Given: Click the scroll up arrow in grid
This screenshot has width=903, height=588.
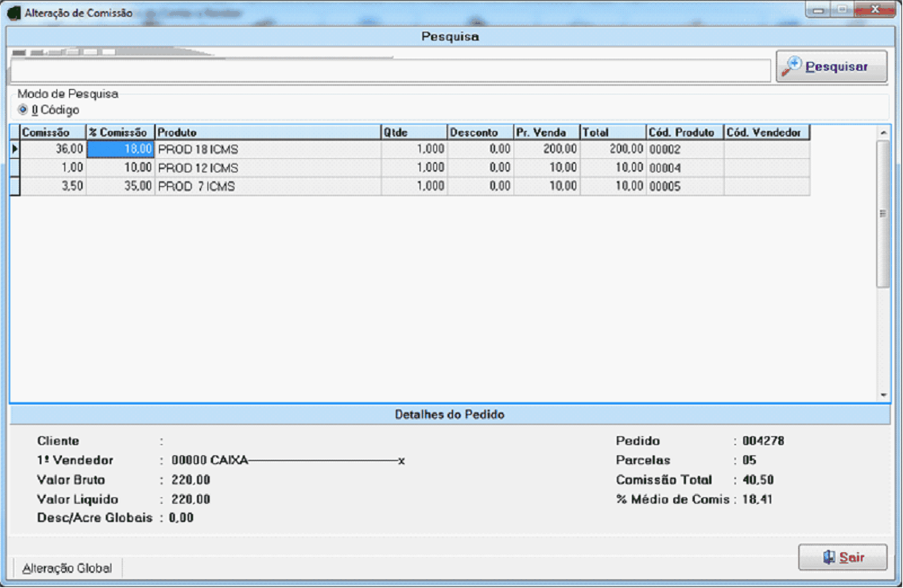Looking at the screenshot, I should [x=883, y=132].
